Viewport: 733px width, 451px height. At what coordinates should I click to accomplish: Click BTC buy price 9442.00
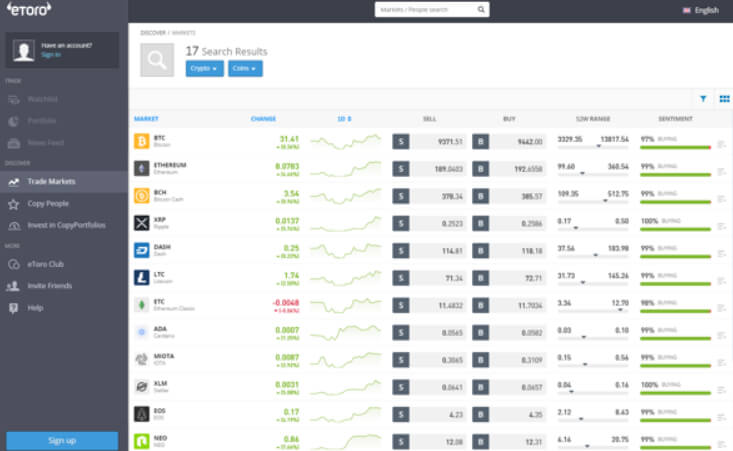click(518, 142)
